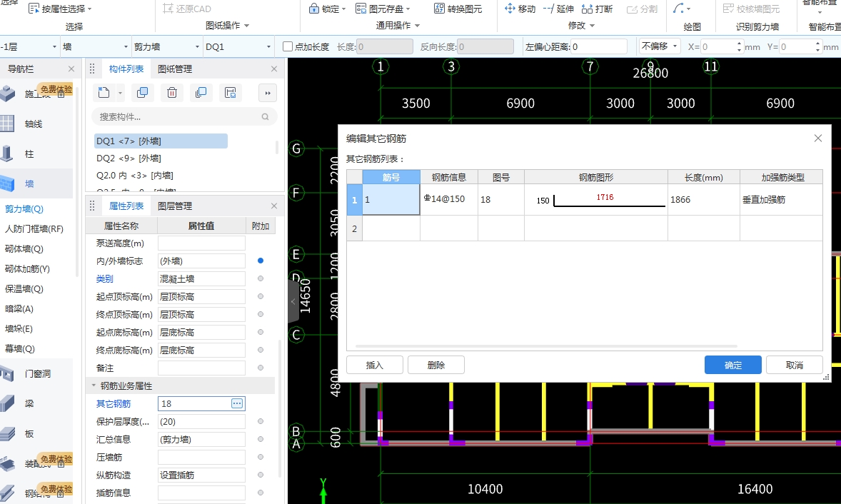Image resolution: width=841 pixels, height=504 pixels.
Task: Click the new component icon in the component list
Action: (x=104, y=93)
